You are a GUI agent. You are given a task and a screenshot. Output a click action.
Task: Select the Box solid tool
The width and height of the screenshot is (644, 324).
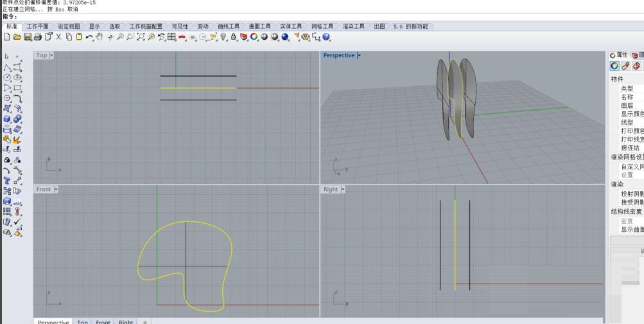click(7, 119)
